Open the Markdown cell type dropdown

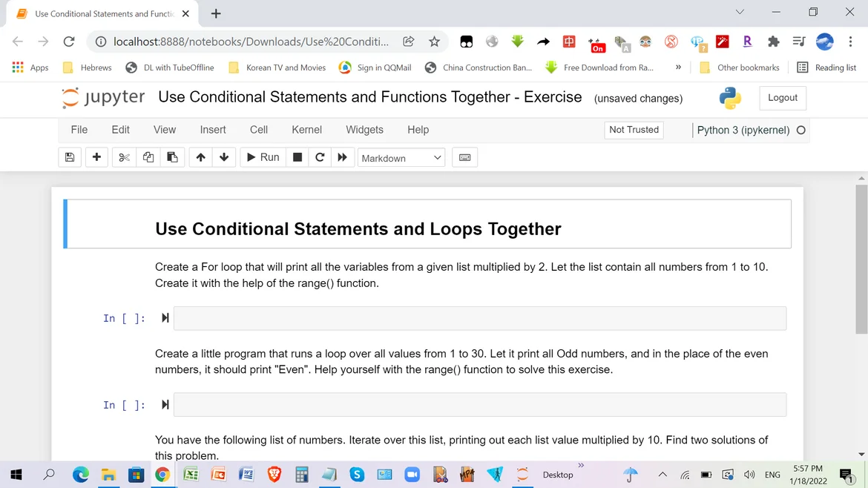[x=401, y=158]
